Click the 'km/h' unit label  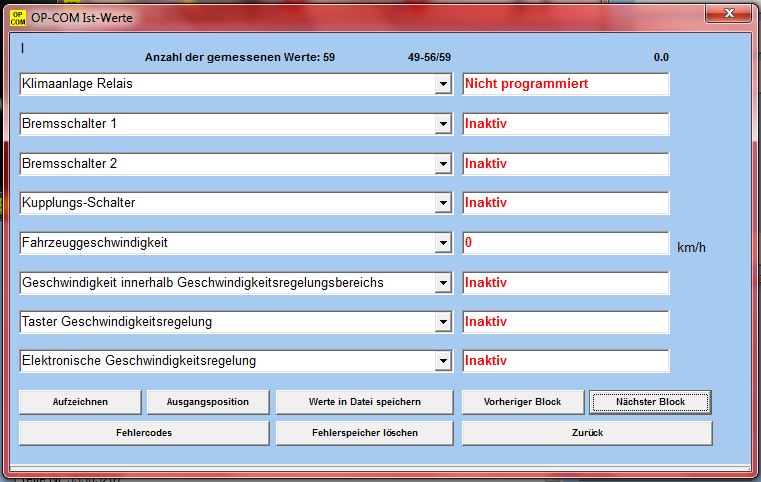691,248
